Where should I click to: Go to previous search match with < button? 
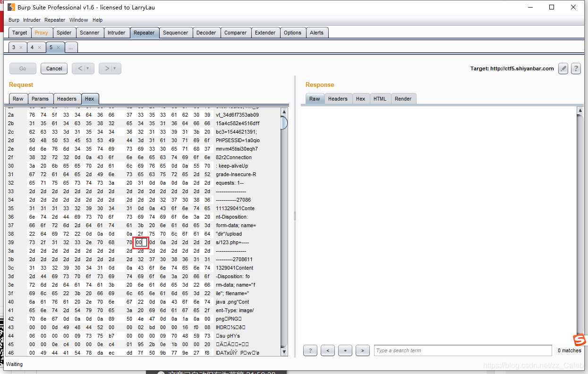pyautogui.click(x=328, y=350)
